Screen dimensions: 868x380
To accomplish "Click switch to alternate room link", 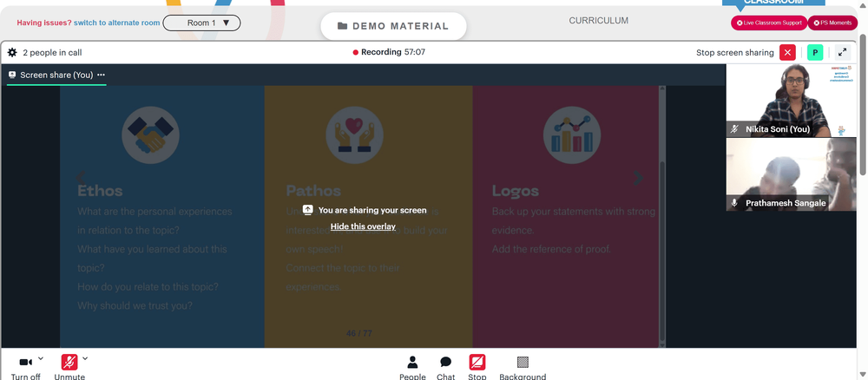I will point(117,23).
